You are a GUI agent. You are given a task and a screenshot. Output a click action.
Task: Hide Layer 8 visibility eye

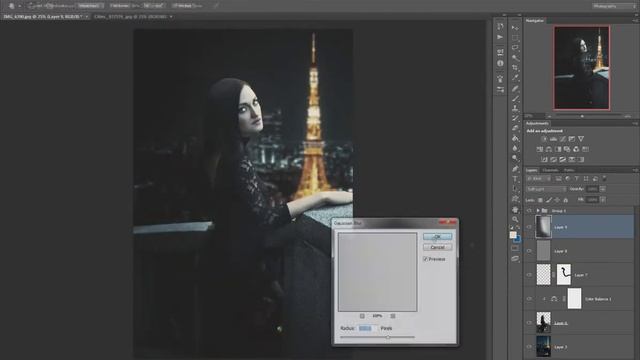[529, 251]
